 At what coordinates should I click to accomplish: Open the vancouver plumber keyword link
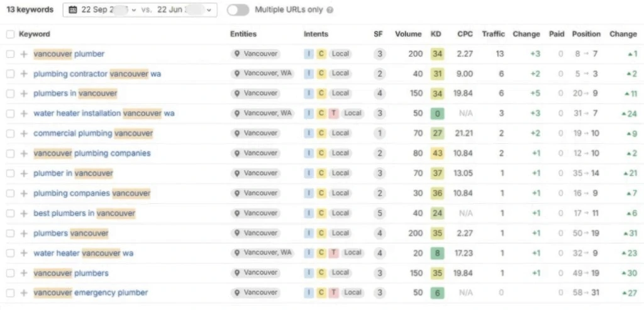[x=69, y=54]
